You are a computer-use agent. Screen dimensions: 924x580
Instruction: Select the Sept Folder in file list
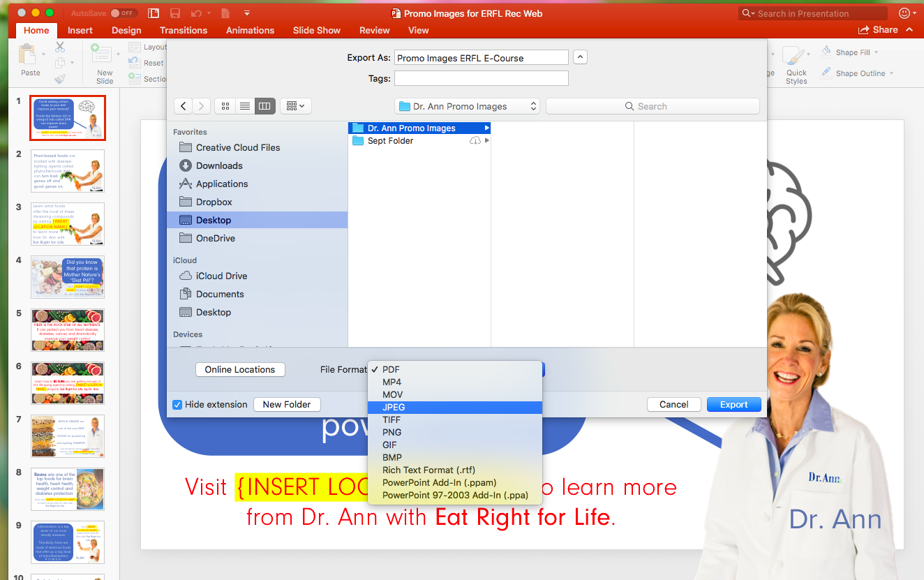[419, 141]
